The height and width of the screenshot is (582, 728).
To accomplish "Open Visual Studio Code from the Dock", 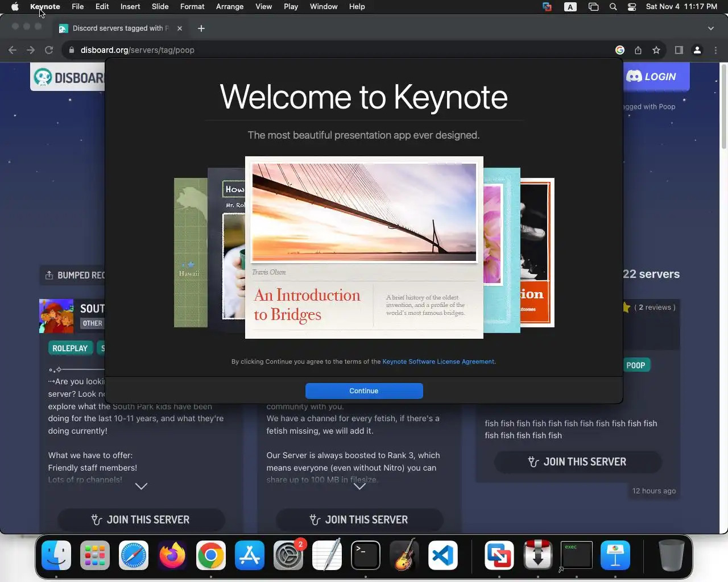I will [443, 555].
